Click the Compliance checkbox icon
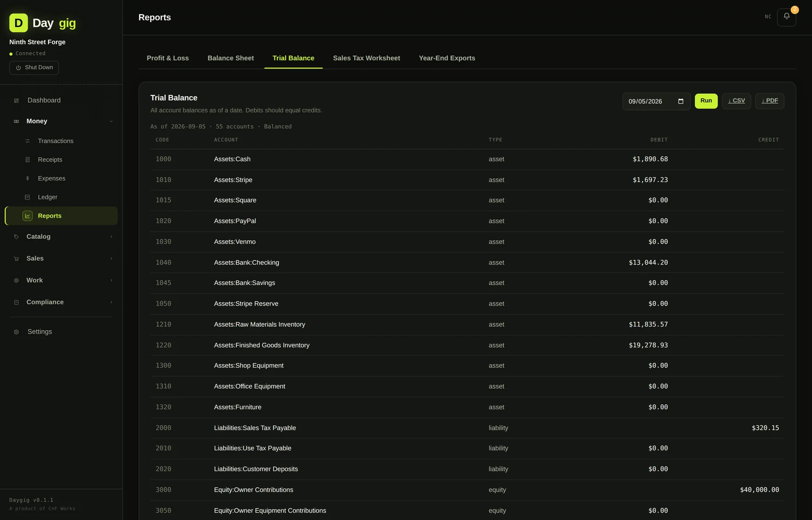 (17, 302)
